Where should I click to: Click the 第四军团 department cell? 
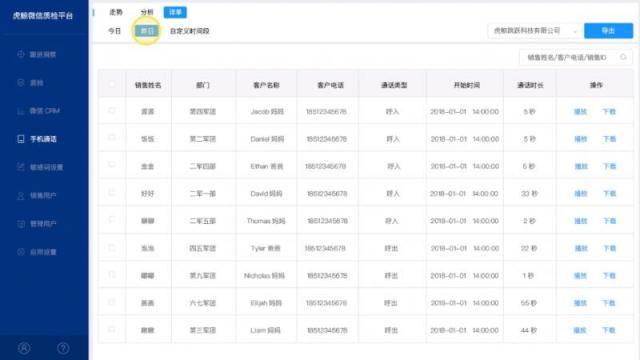coord(202,111)
